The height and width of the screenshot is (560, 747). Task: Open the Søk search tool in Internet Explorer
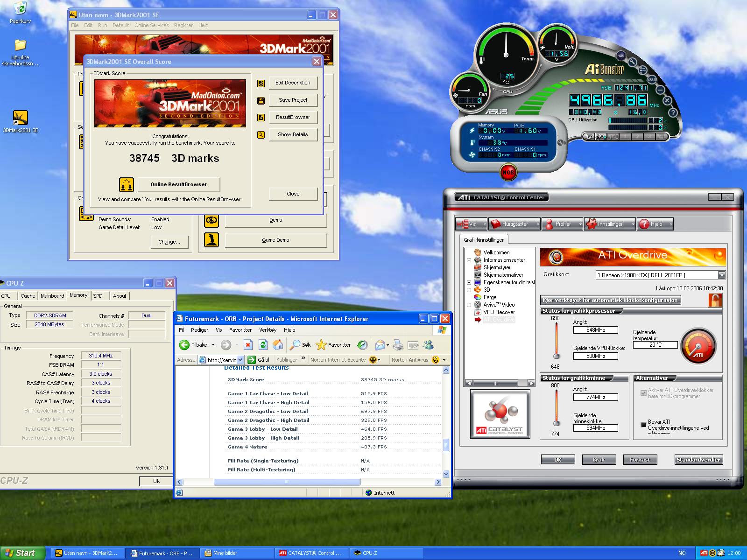tap(300, 345)
